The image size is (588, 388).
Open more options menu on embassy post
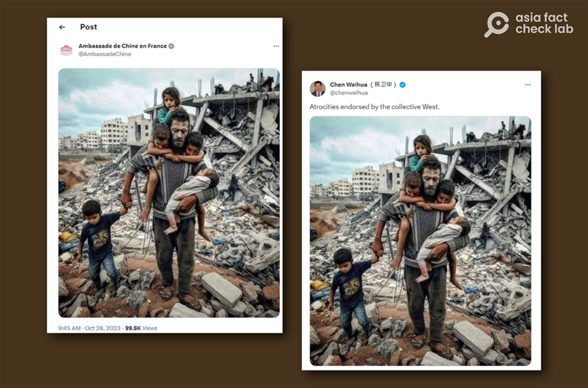click(x=276, y=46)
